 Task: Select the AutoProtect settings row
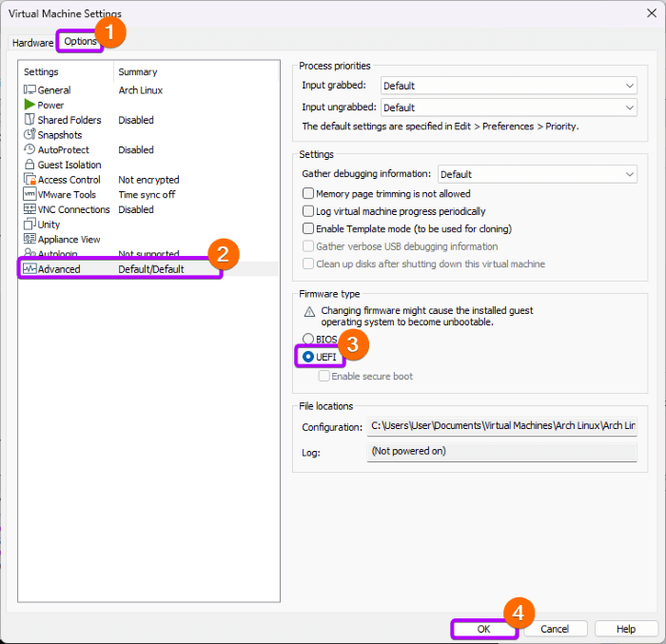point(148,149)
